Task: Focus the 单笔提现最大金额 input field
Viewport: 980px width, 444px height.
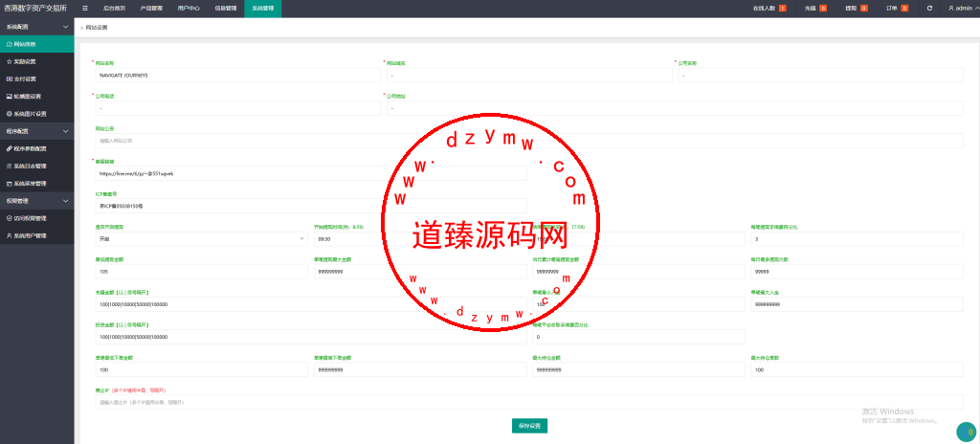Action: point(419,272)
